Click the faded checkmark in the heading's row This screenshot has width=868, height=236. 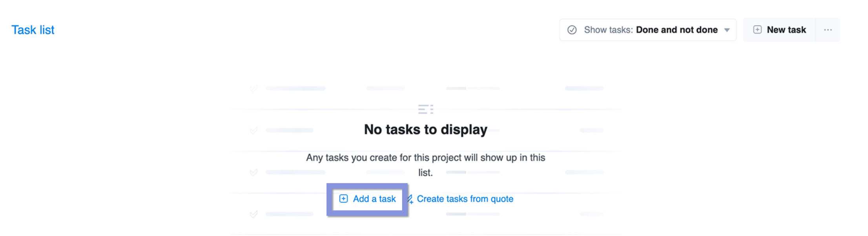point(253,130)
